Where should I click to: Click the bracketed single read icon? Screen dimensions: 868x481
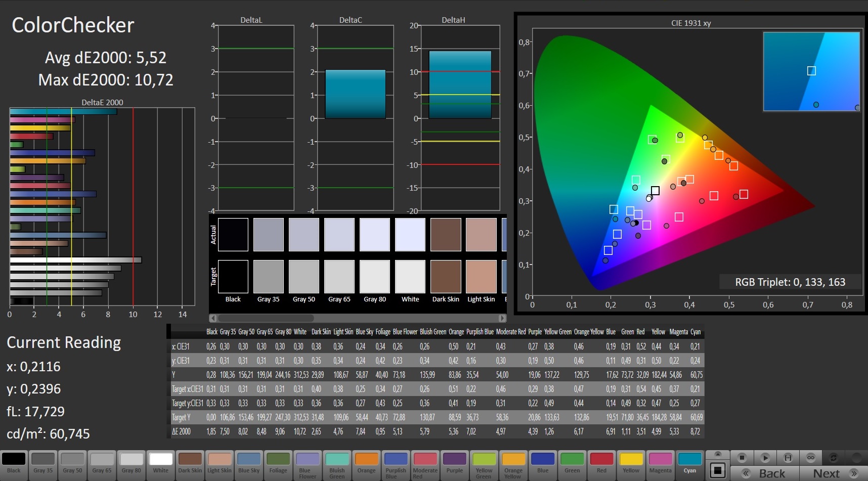click(x=788, y=458)
